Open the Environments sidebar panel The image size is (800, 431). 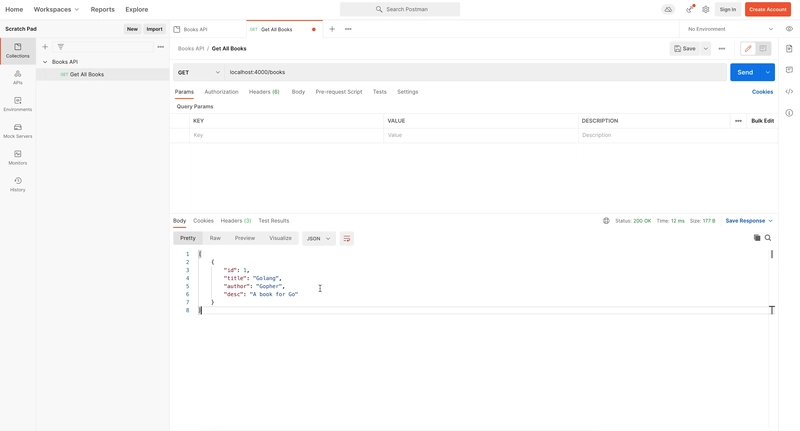(18, 104)
